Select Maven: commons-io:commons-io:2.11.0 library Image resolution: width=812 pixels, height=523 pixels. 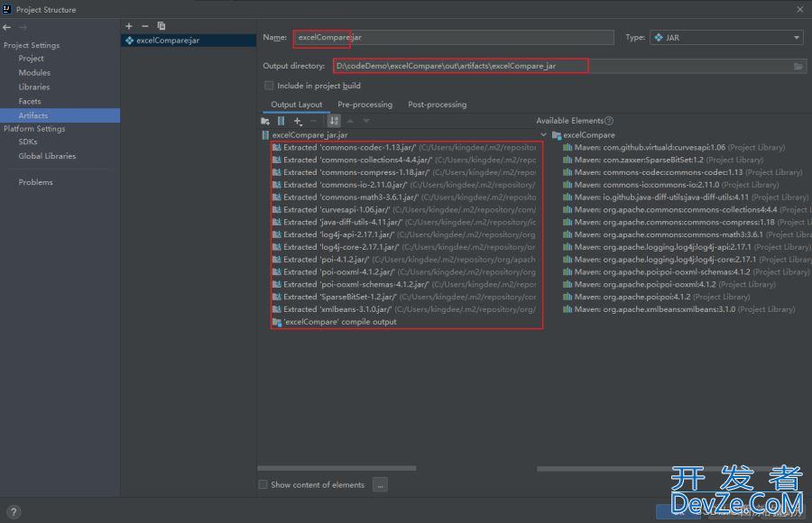click(670, 185)
